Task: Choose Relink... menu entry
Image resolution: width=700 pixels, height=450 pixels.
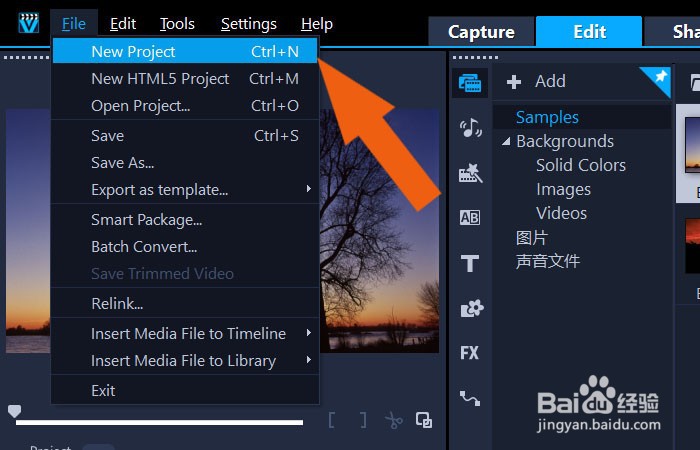Action: point(185,304)
